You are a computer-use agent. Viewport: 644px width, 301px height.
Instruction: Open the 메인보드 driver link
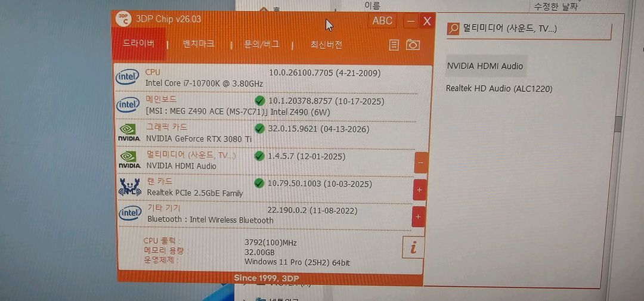(161, 100)
